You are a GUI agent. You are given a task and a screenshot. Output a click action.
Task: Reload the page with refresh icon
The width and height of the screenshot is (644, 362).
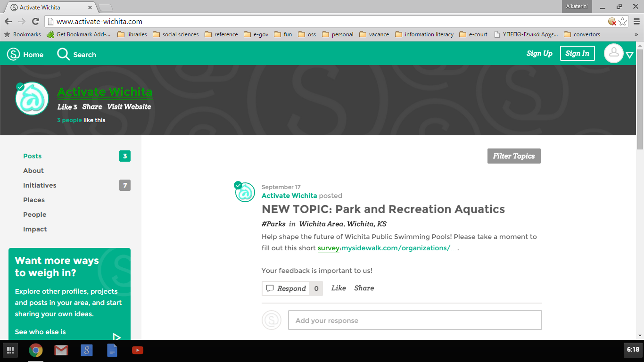click(x=35, y=21)
